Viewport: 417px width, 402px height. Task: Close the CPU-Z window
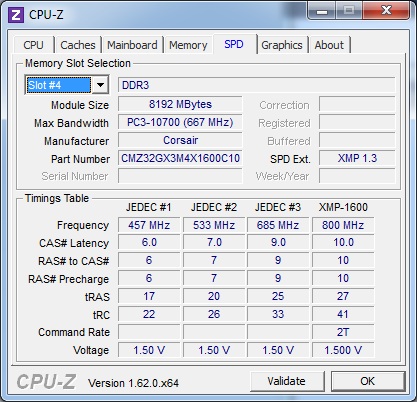(x=386, y=10)
